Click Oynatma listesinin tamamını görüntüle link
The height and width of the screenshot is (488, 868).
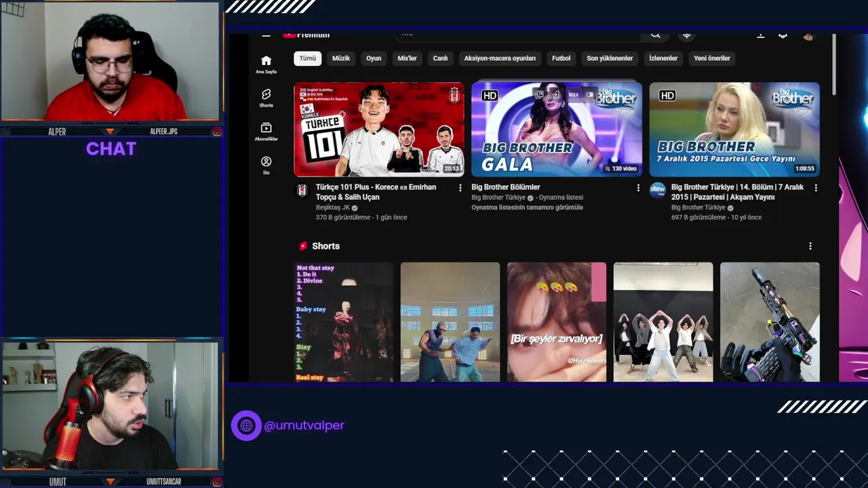click(x=527, y=207)
